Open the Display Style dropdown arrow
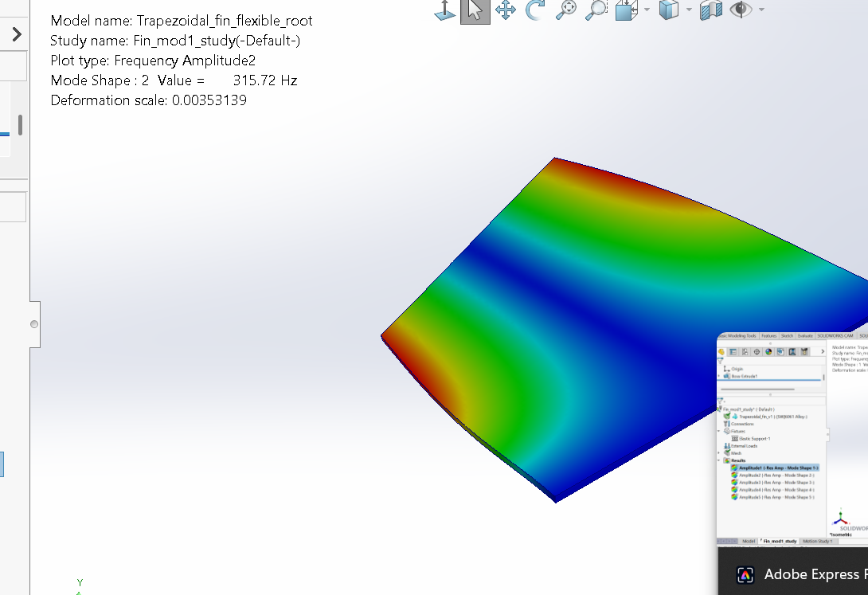Screen dimensions: 868x595 pos(689,10)
